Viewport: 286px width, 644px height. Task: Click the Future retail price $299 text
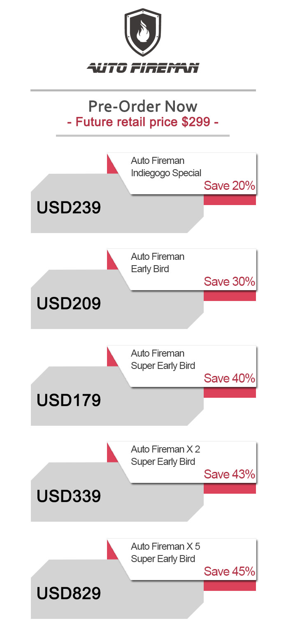coord(143,122)
